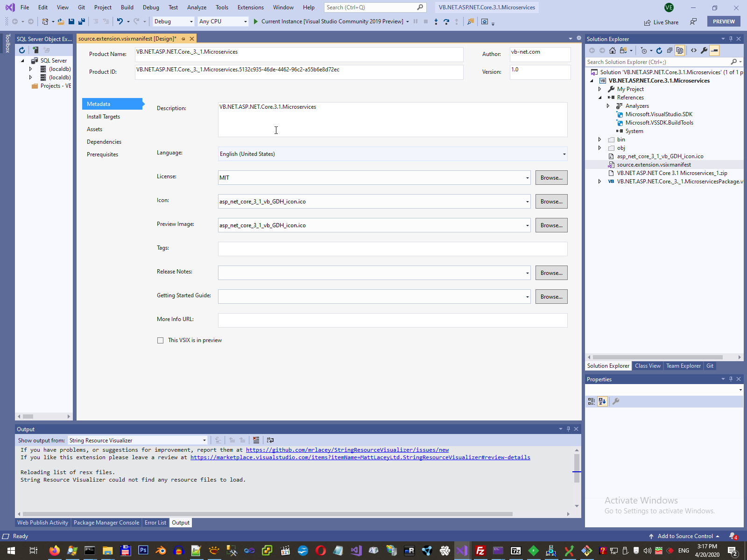
Task: Open the Any CPU platform dropdown
Action: point(223,21)
